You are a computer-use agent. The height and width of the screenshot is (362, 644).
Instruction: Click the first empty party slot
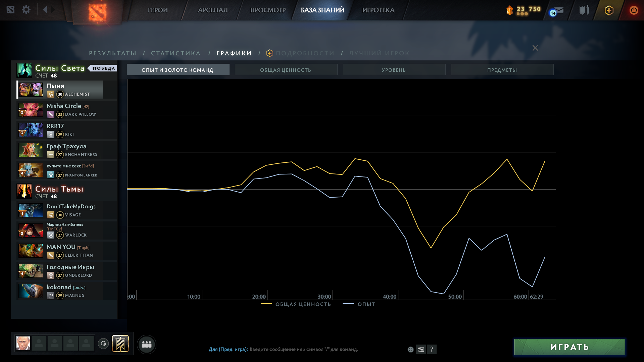pos(39,343)
